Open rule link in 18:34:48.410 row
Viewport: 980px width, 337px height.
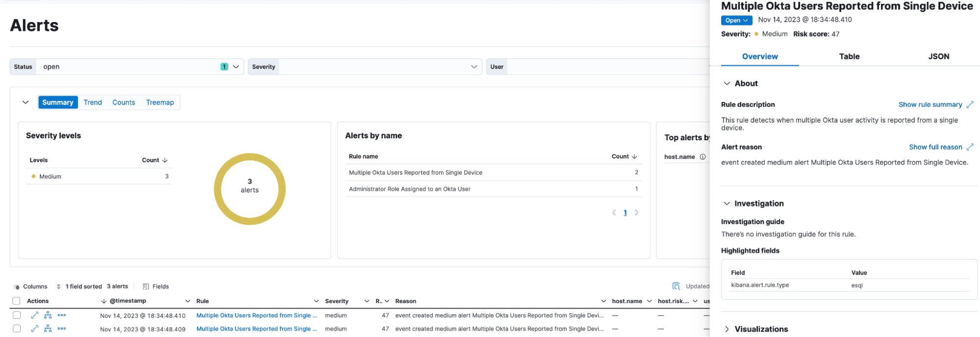[256, 315]
